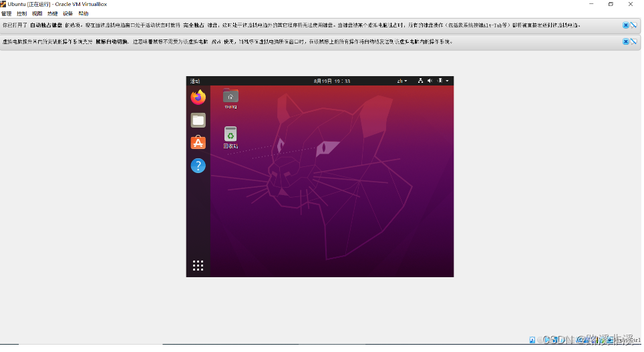Expand the system menu arrow in top bar

pos(448,81)
